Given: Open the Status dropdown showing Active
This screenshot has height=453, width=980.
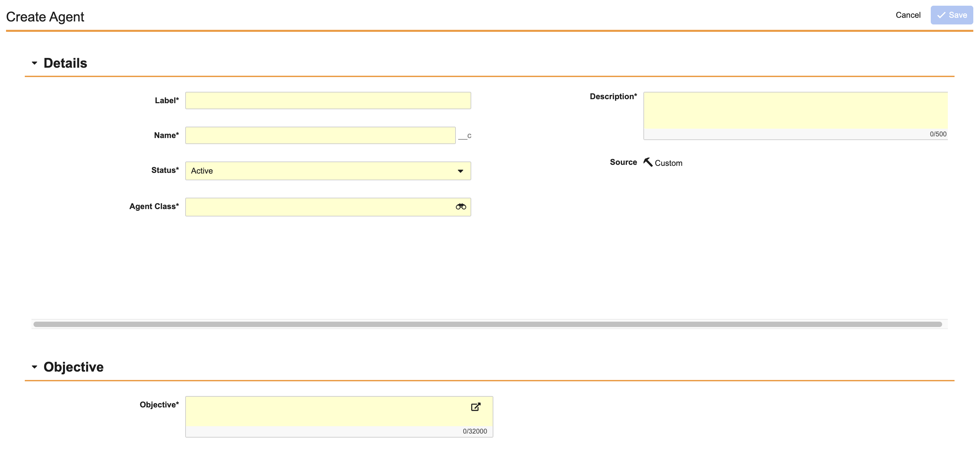Looking at the screenshot, I should point(328,171).
